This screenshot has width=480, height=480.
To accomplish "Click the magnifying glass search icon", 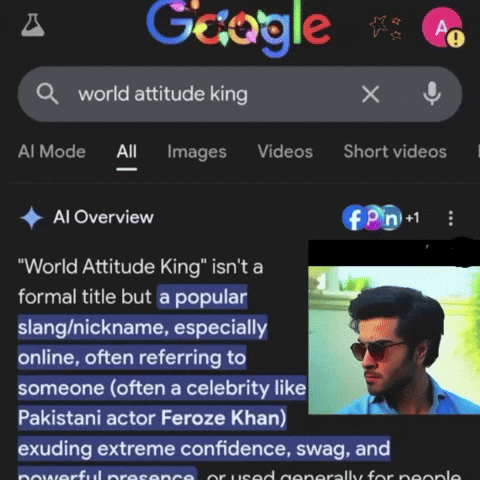I will tap(47, 94).
